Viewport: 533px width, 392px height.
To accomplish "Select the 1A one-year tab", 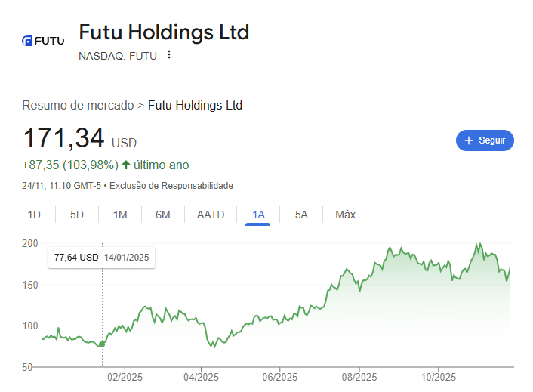I will (x=258, y=215).
